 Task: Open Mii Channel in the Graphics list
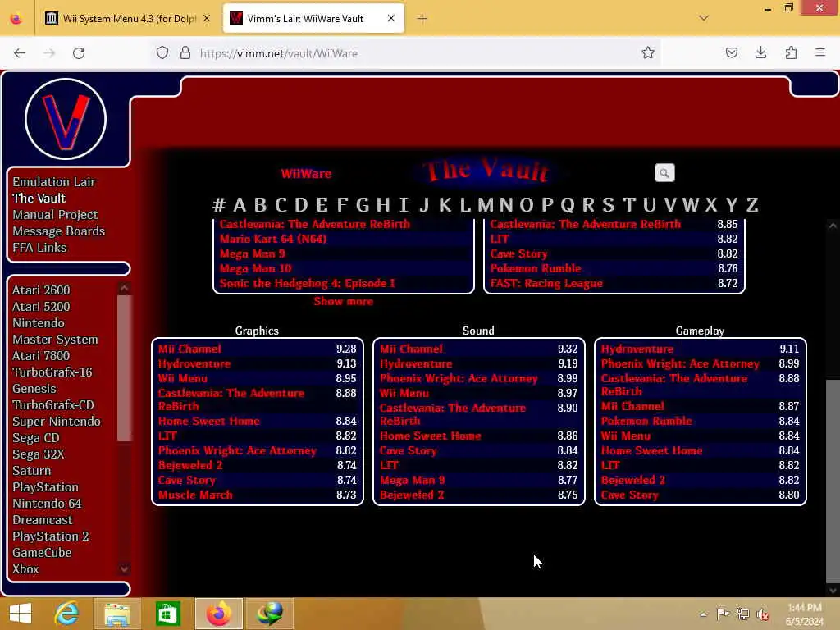pyautogui.click(x=189, y=349)
